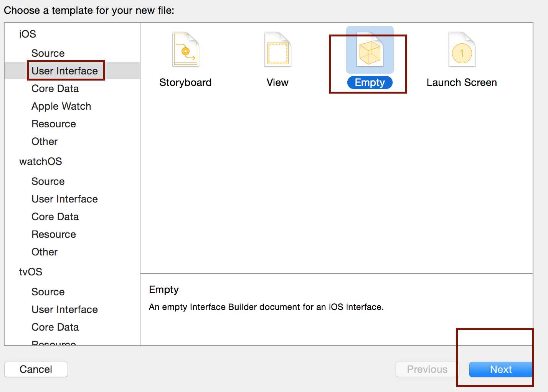Click the watchOS section header
Screen dimensions: 548x392
(x=41, y=161)
